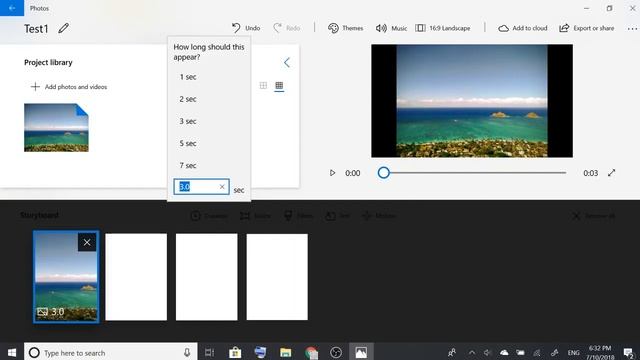Click the Photos app taskbar icon

click(x=361, y=352)
